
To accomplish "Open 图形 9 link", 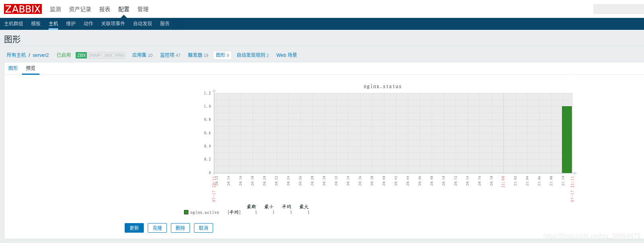I will [222, 55].
